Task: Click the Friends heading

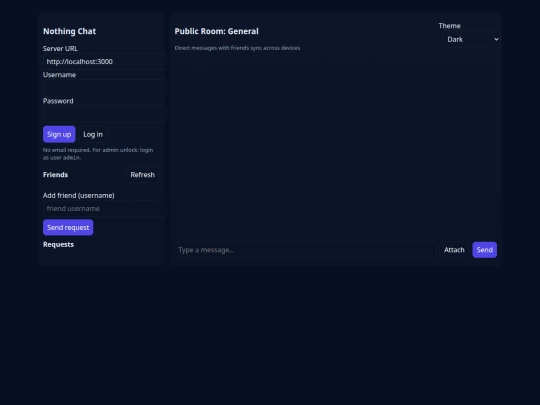Action: click(x=55, y=175)
